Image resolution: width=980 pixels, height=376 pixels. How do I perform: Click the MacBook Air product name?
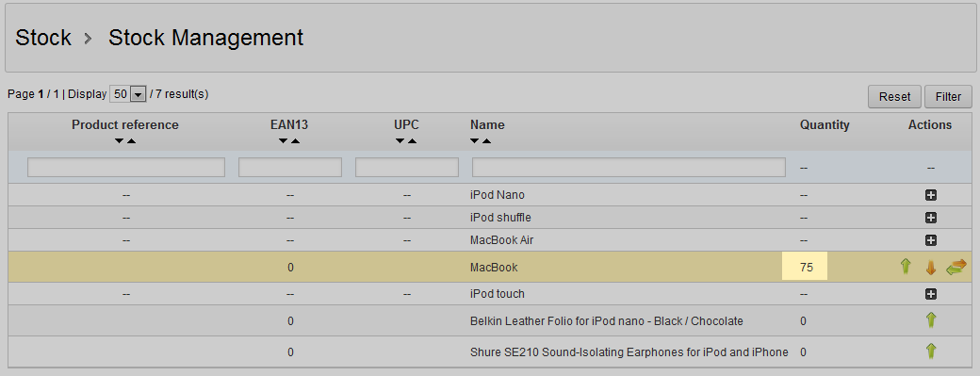pyautogui.click(x=502, y=240)
